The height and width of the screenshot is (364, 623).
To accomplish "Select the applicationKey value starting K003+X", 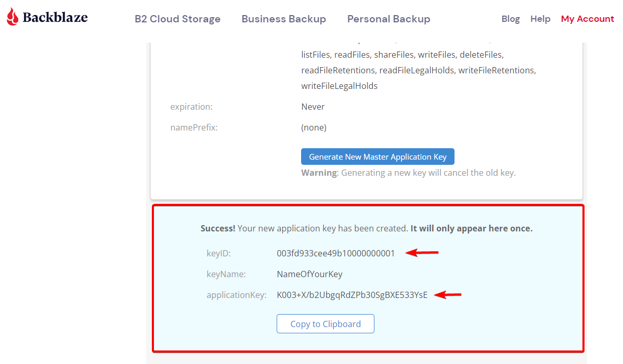I will (352, 295).
